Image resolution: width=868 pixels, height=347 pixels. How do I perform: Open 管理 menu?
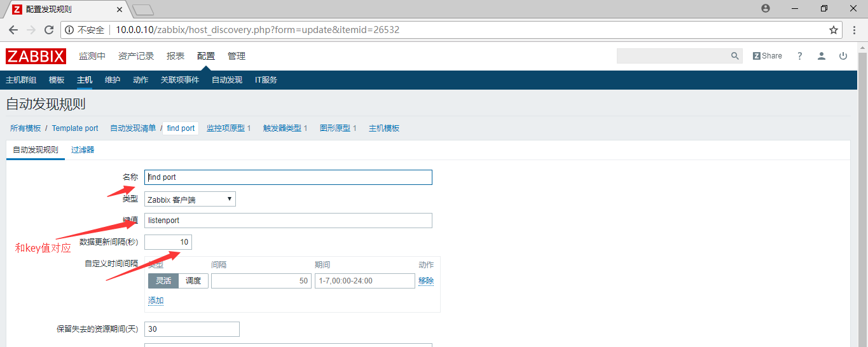tap(237, 56)
